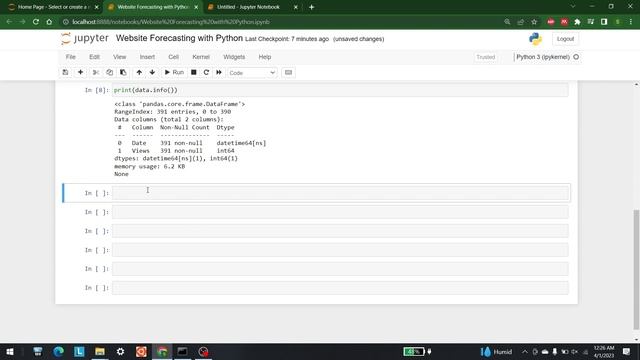The width and height of the screenshot is (640, 360).
Task: Cut selected cells with scissors icon
Action: coord(96,72)
